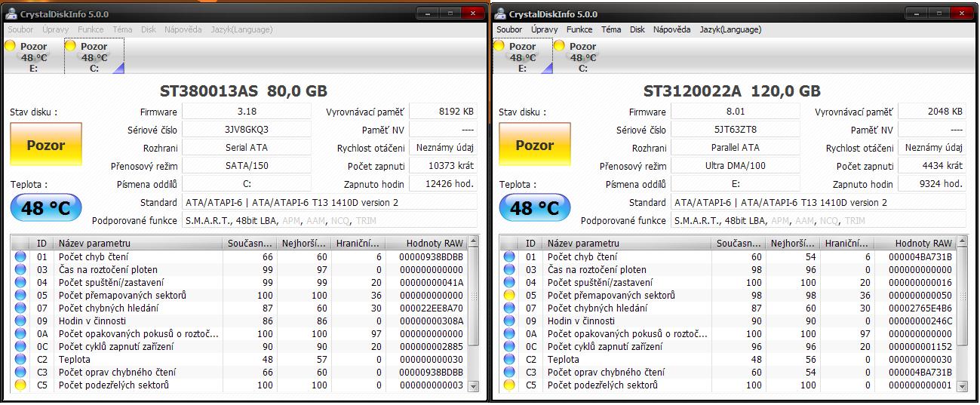Click the 48 °C temperature badge, left window
Image resolution: width=980 pixels, height=405 pixels.
[x=46, y=208]
